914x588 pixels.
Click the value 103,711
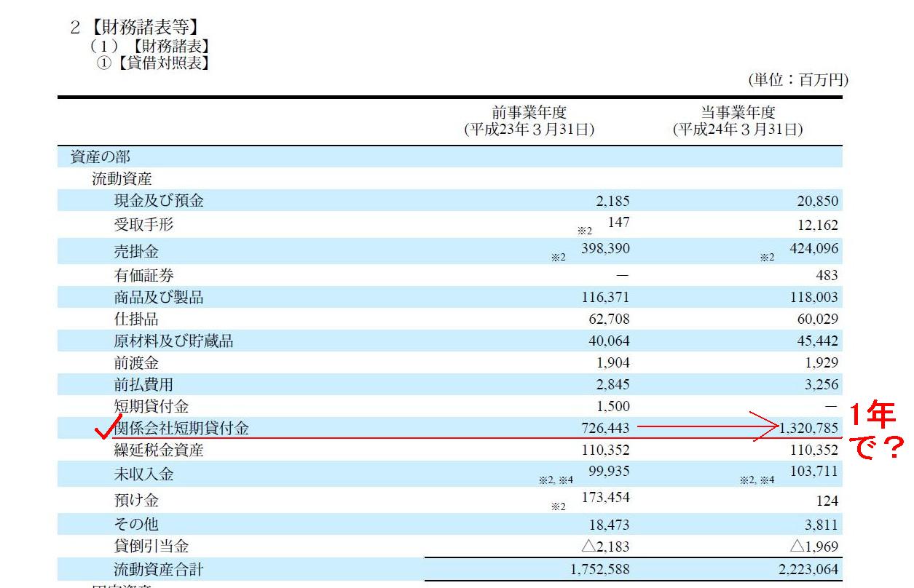click(814, 472)
